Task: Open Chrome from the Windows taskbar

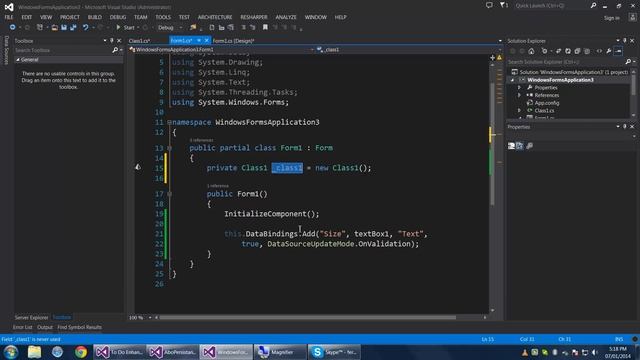Action: tap(80, 352)
